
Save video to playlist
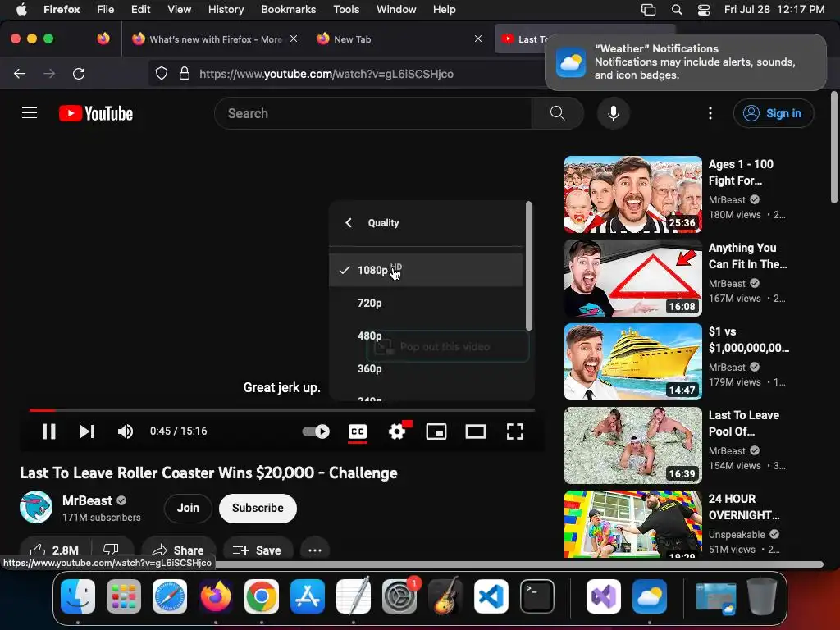coord(258,550)
